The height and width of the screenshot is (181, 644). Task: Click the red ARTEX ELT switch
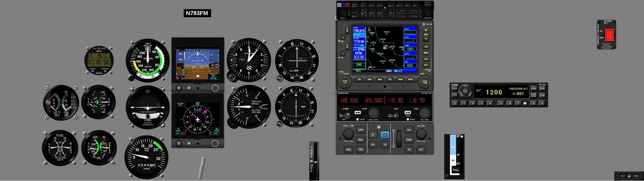click(x=609, y=34)
